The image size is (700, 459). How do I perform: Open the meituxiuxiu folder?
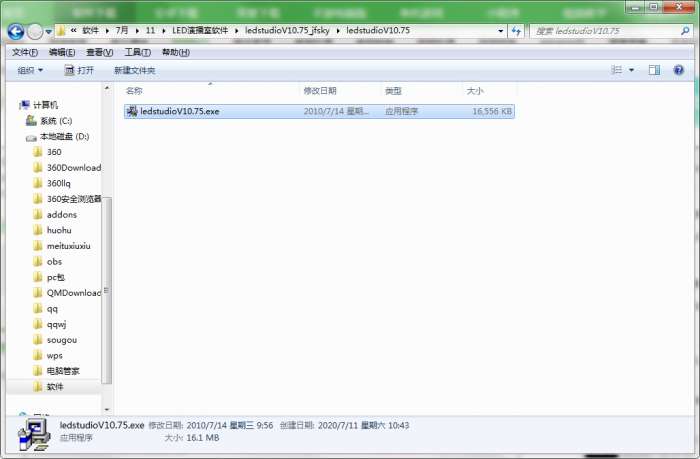(68, 246)
